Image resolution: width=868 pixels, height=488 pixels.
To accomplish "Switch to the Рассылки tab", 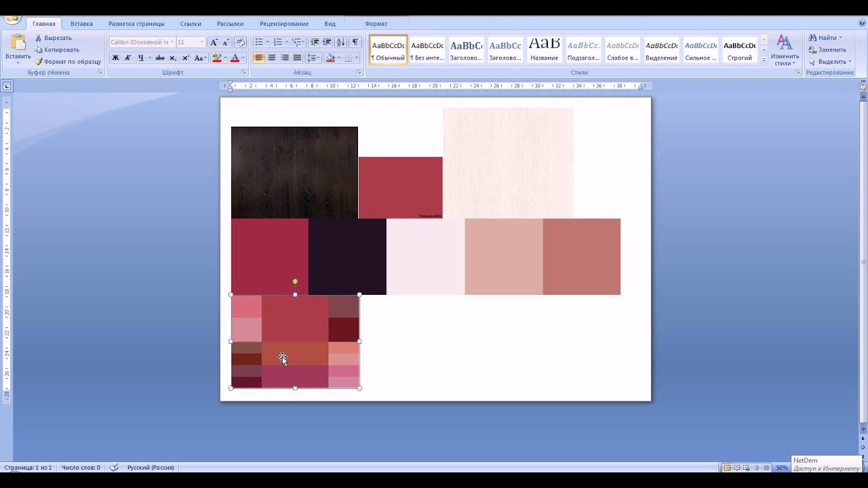I will click(x=230, y=24).
